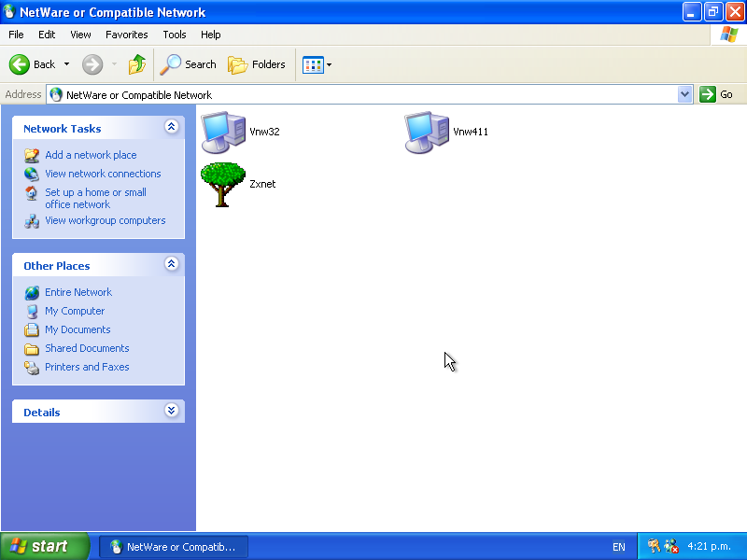Image resolution: width=747 pixels, height=560 pixels.
Task: Open the File menu
Action: [16, 35]
